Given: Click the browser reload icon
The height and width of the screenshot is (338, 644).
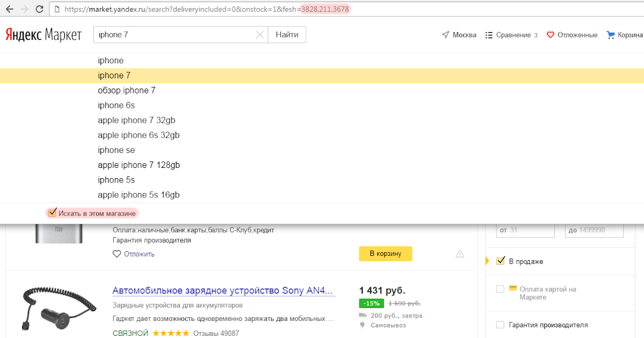Looking at the screenshot, I should (x=39, y=9).
